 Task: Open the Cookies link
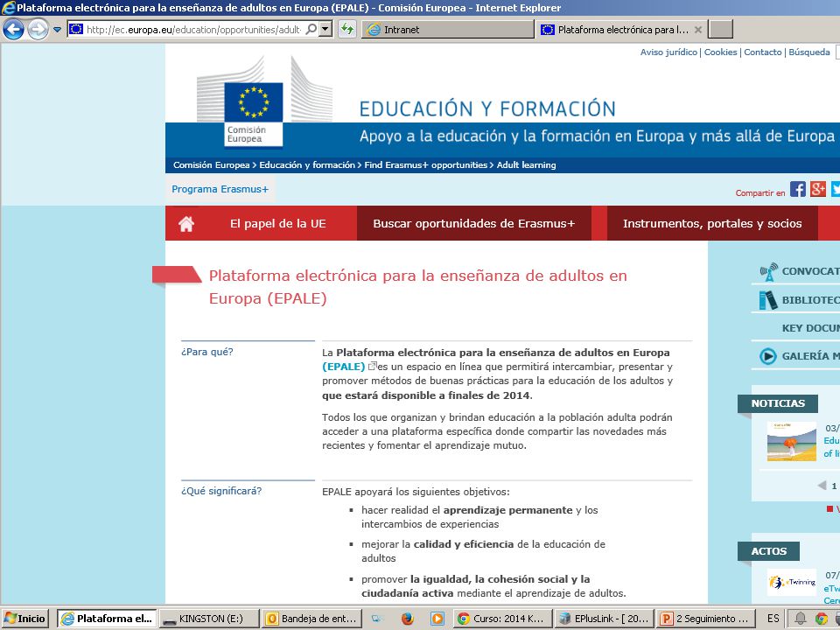[x=720, y=52]
